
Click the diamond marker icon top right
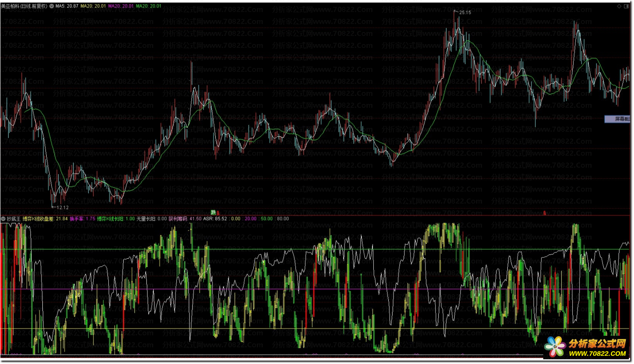[619, 6]
